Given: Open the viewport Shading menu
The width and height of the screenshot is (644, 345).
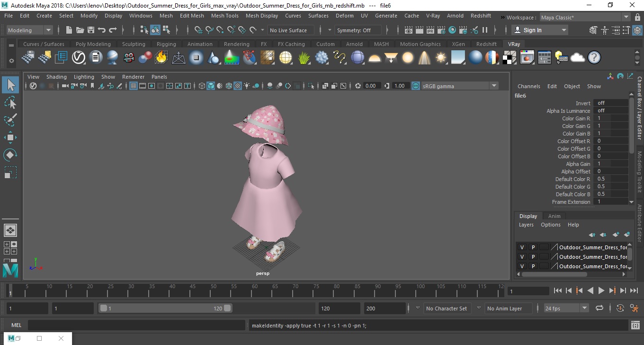Looking at the screenshot, I should coord(56,77).
